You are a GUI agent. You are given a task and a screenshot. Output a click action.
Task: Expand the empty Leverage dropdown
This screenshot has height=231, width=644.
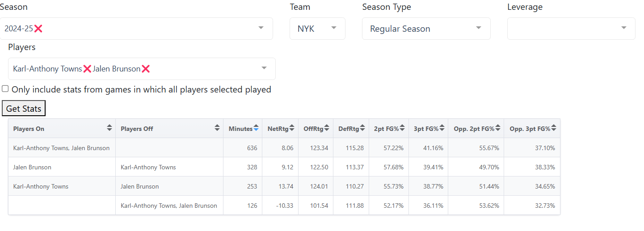(571, 29)
